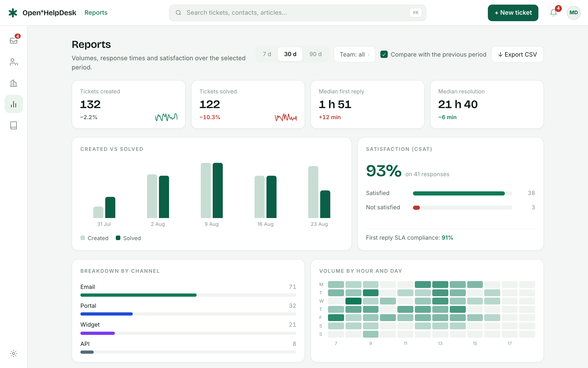Toggle Compare with the previous period checkbox
Screen dimensions: 588x368
(x=384, y=54)
